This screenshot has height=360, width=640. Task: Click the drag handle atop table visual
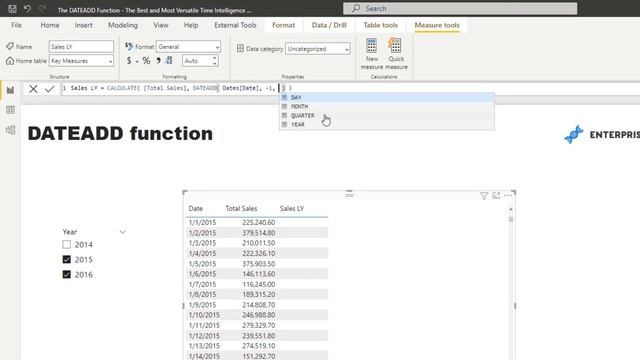pos(349,194)
